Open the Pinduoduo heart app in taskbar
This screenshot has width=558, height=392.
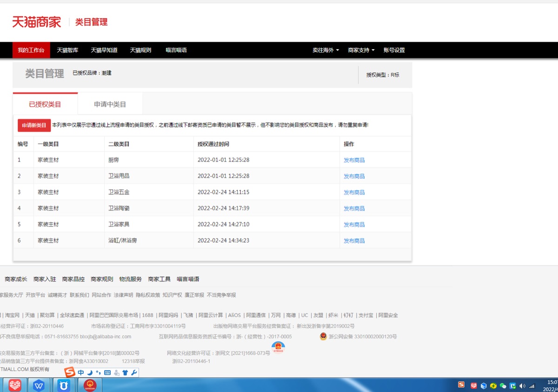pyautogui.click(x=15, y=385)
